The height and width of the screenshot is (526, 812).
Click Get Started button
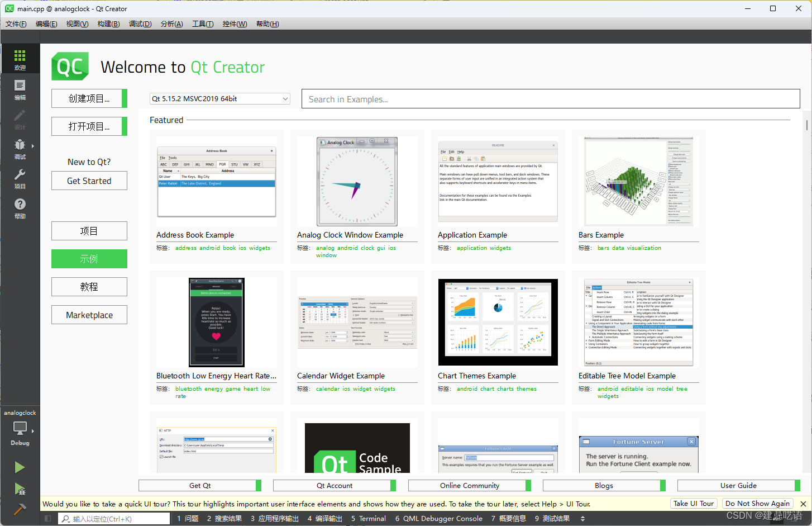pos(89,181)
